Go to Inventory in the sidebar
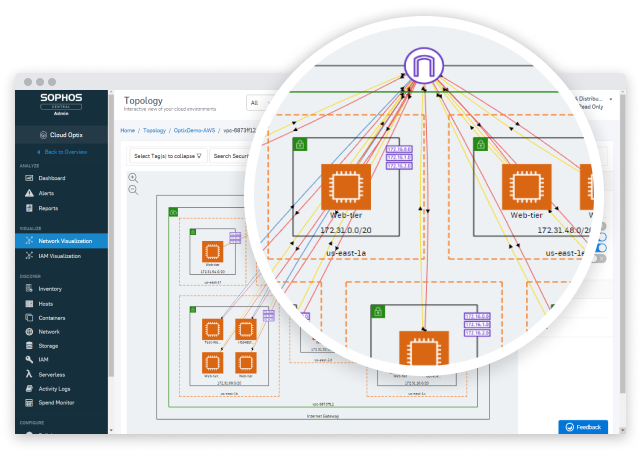The height and width of the screenshot is (453, 641). coord(49,288)
